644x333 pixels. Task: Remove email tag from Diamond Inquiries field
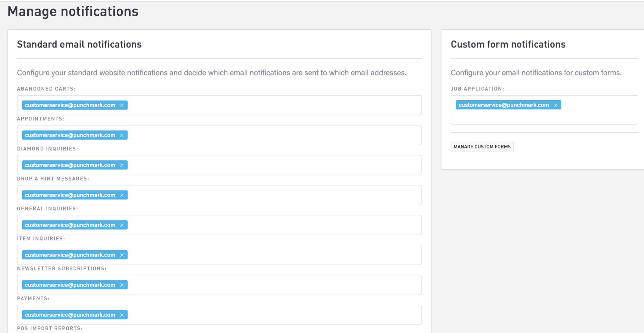pos(122,165)
